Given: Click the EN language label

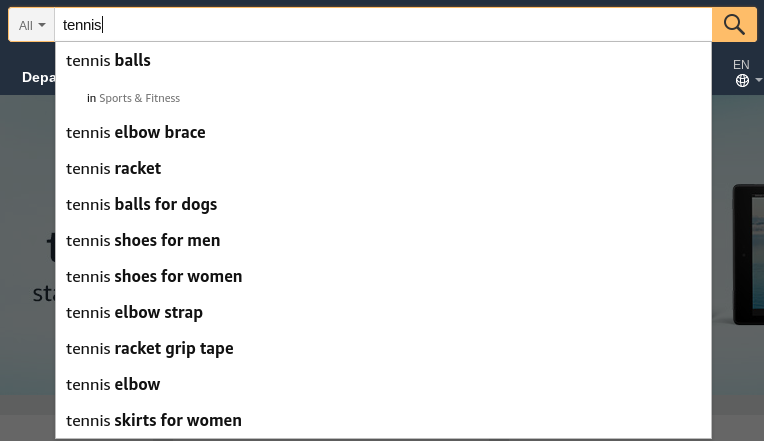Looking at the screenshot, I should click(741, 65).
